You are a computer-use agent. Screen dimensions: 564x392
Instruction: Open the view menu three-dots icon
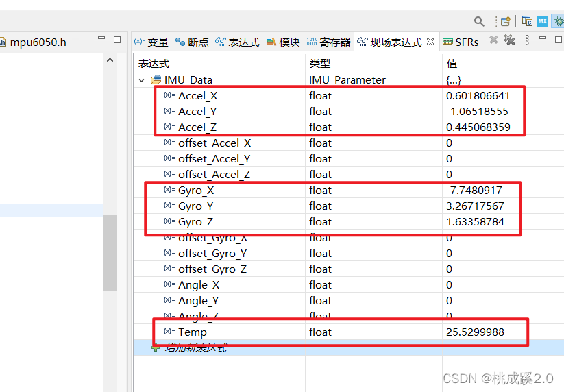527,40
